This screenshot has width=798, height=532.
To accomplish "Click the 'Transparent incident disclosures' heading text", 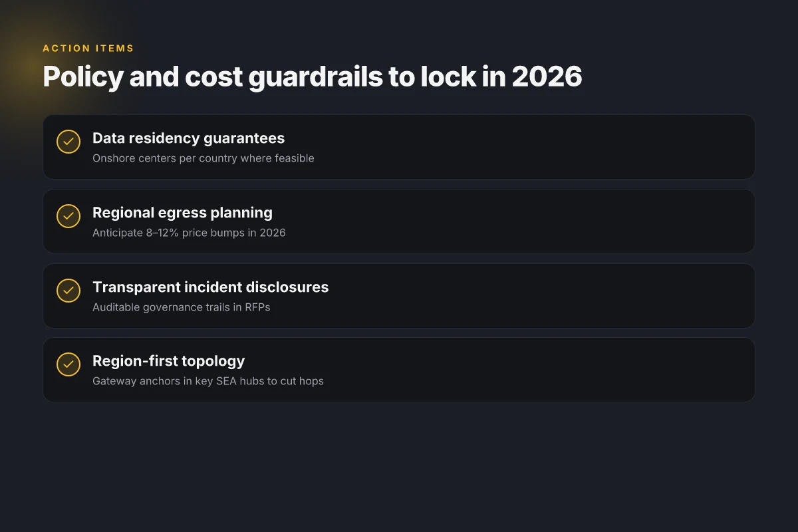I will (x=210, y=287).
